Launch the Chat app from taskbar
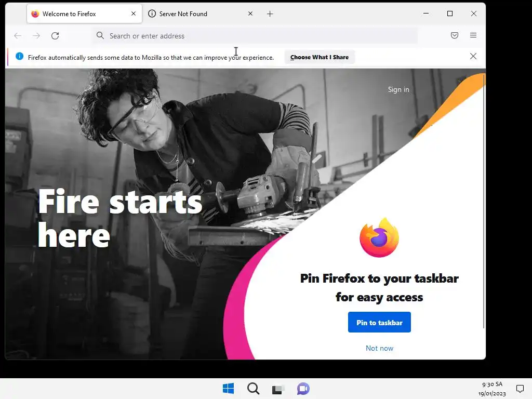The height and width of the screenshot is (399, 532). [303, 389]
